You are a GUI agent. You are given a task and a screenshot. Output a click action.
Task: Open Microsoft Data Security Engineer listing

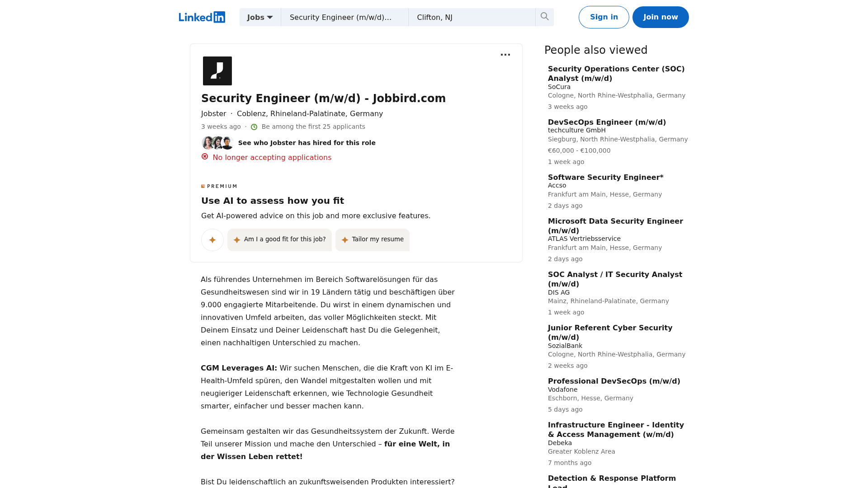(615, 226)
